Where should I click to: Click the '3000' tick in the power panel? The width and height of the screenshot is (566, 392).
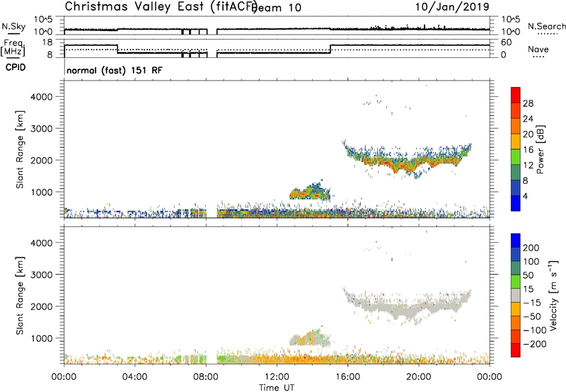42,129
